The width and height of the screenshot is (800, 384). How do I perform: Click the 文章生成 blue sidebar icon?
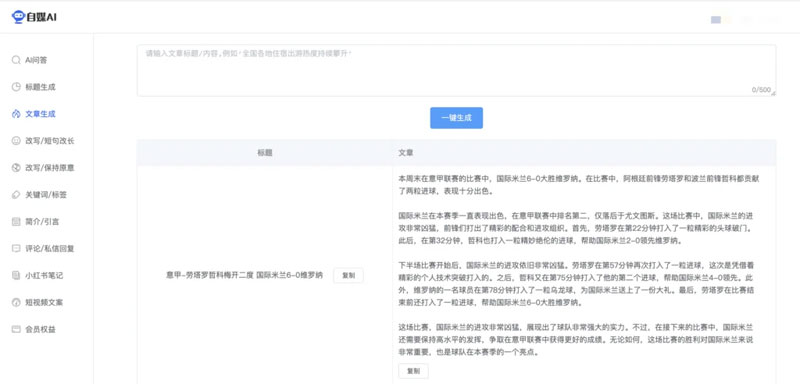click(x=16, y=114)
